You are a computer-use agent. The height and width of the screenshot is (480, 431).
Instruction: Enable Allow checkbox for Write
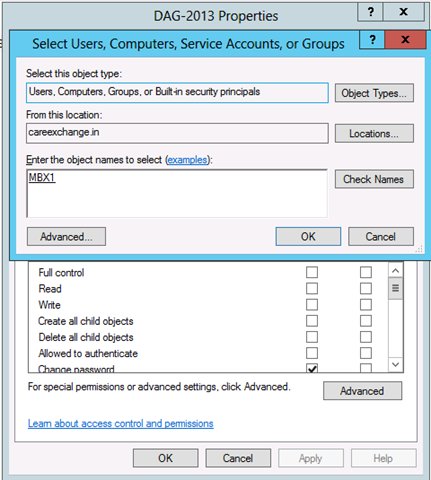tap(312, 305)
